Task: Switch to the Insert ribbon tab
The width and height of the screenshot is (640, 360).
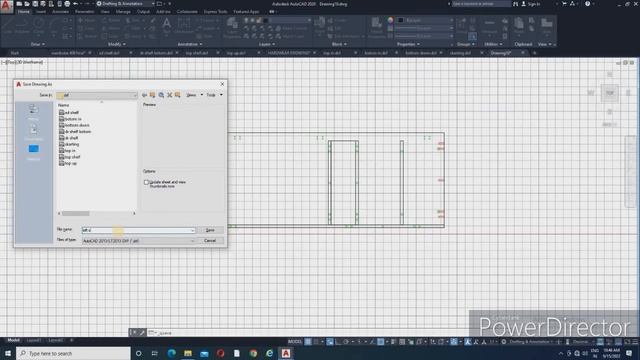Action: tap(41, 12)
